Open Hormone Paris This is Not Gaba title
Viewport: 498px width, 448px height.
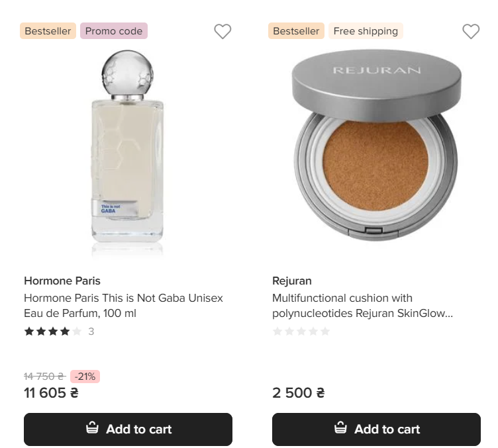(x=123, y=306)
